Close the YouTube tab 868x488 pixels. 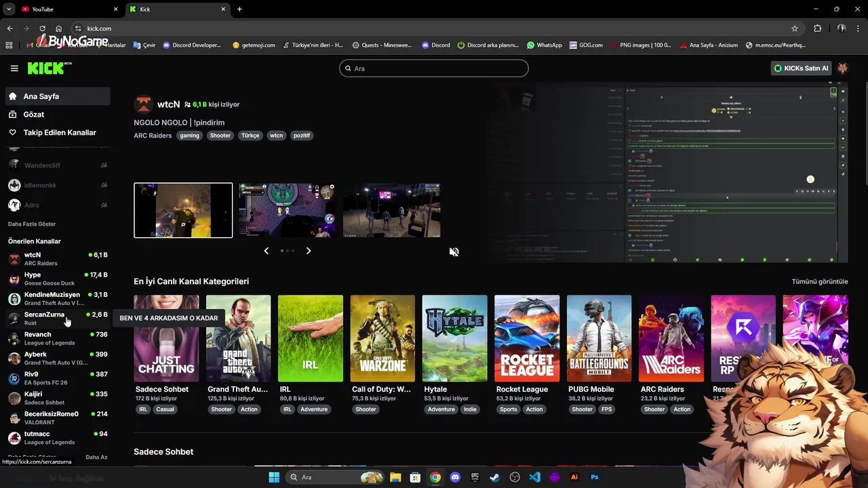coord(115,9)
